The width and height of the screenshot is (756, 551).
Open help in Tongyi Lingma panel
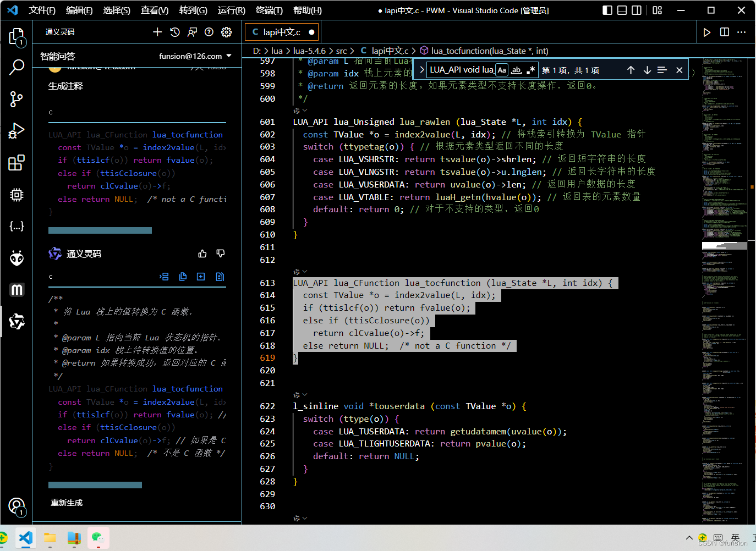(x=209, y=32)
